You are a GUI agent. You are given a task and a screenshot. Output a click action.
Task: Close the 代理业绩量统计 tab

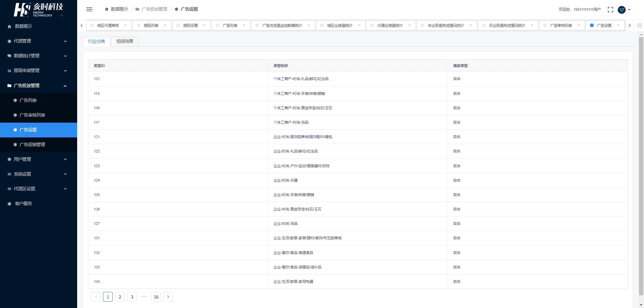[410, 25]
